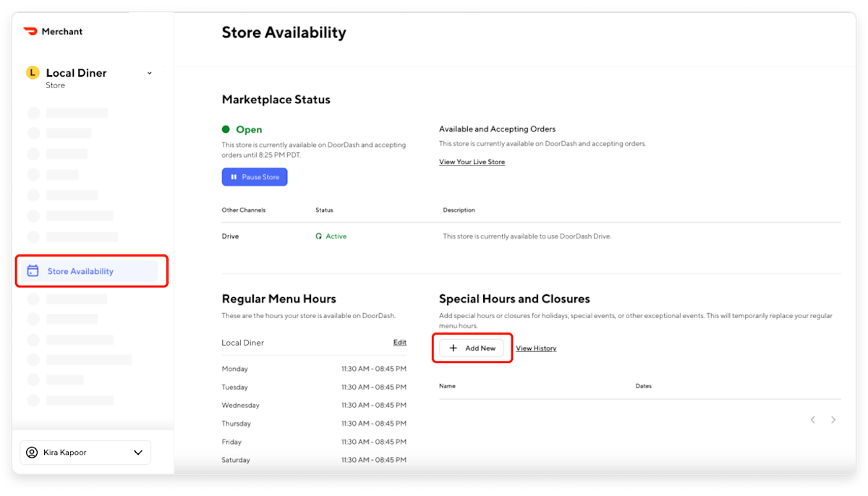Click the user profile icon next to Kira Kapoor
868x496 pixels.
[32, 453]
